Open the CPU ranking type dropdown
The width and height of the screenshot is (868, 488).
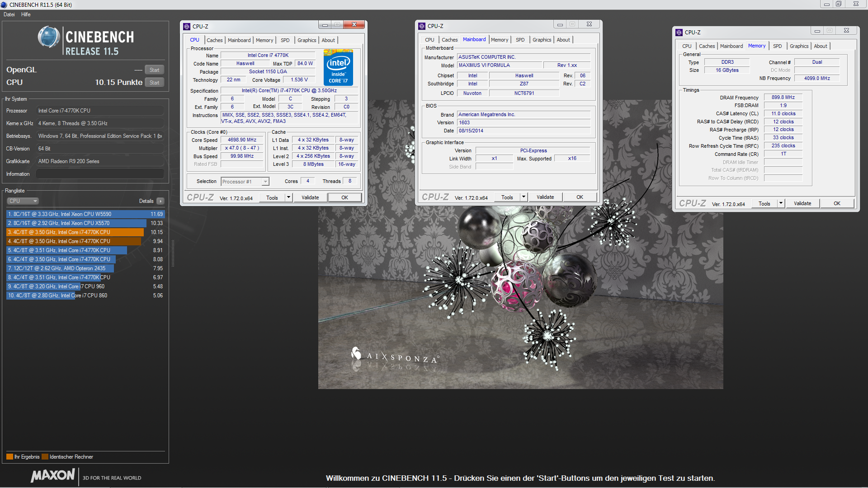pyautogui.click(x=23, y=201)
